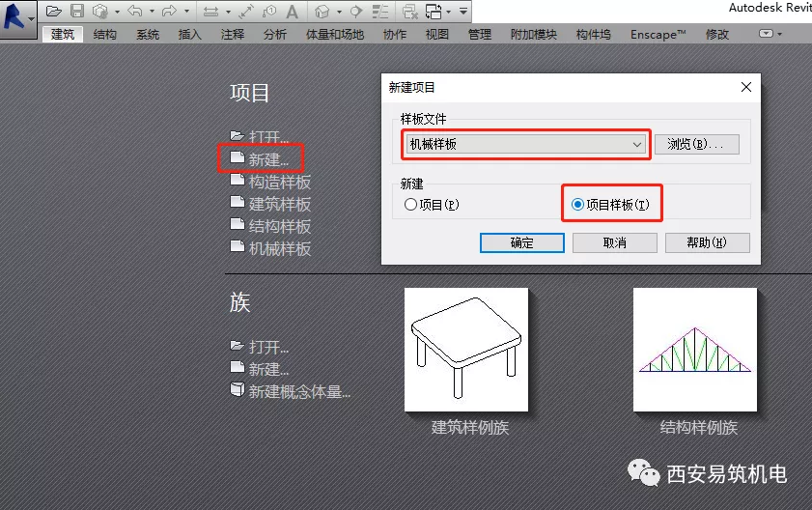Open the 体量和场地 ribbon tab
Image resolution: width=812 pixels, height=510 pixels.
[x=334, y=34]
